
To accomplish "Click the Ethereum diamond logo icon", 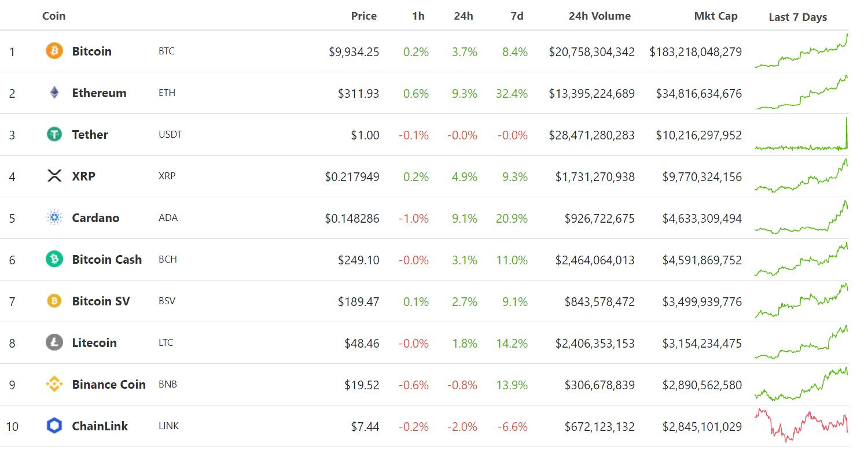I will [54, 93].
